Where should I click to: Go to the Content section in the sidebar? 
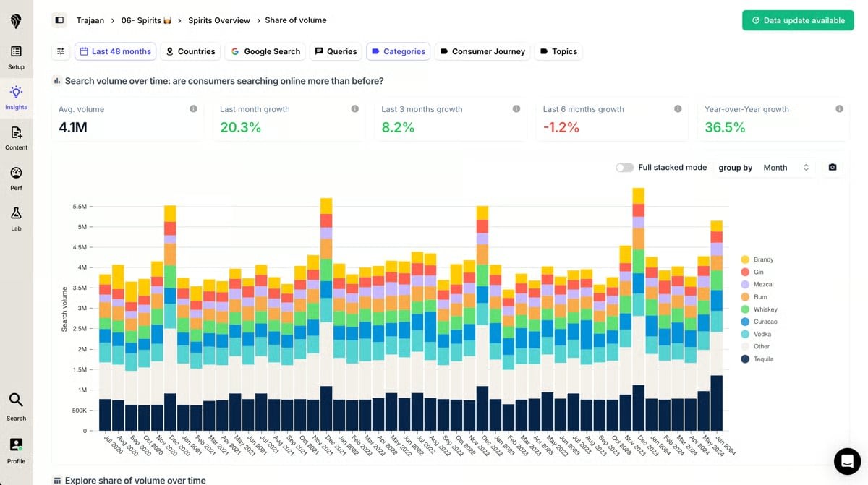[16, 139]
